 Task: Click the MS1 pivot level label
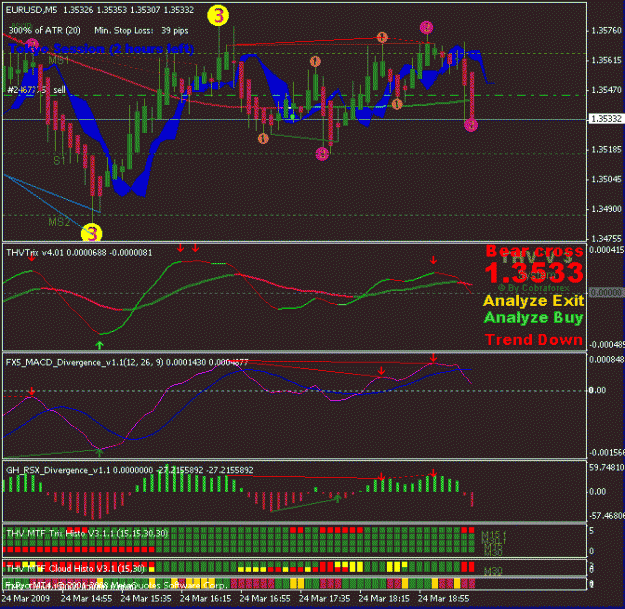[59, 60]
